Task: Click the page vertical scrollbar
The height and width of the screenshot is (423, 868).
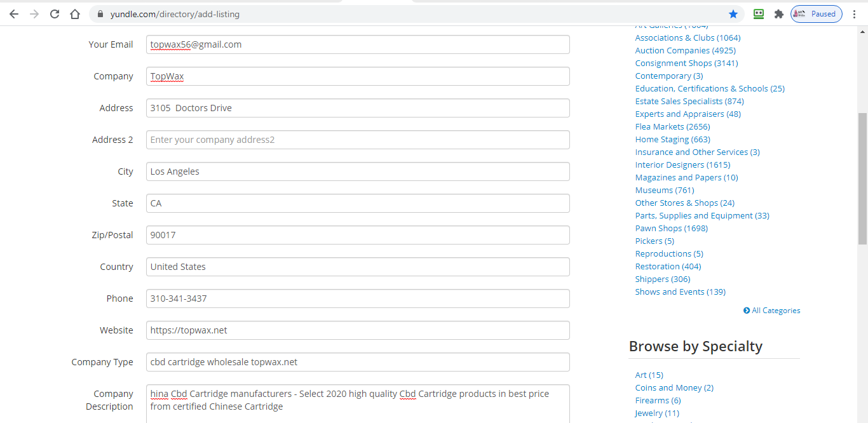Action: (x=862, y=178)
